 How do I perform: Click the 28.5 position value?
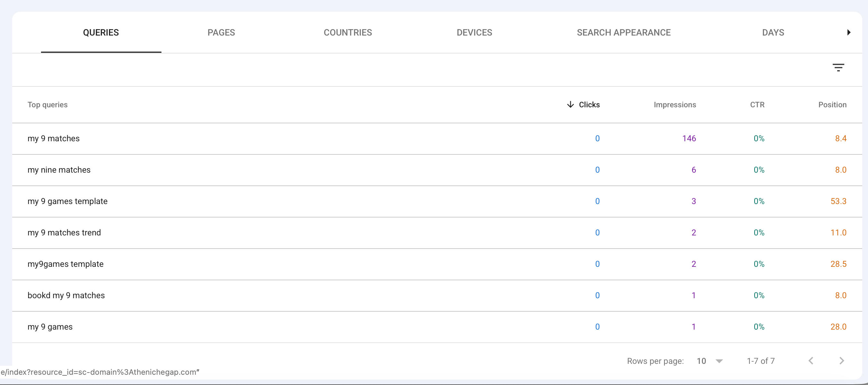838,264
